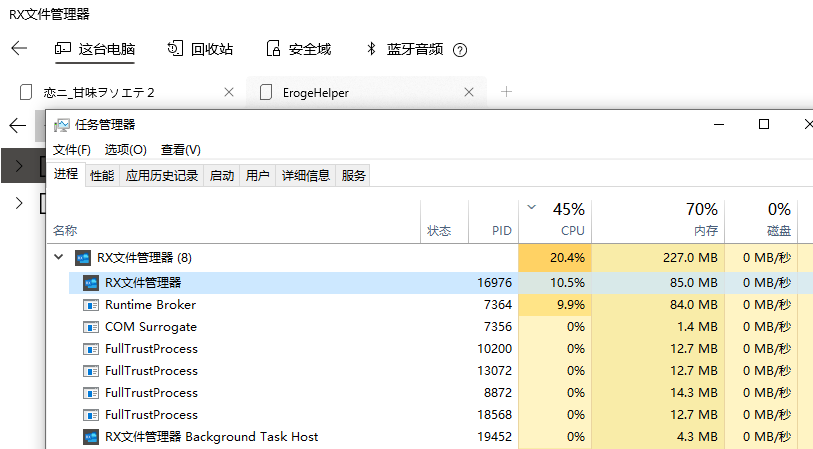Click icon of FullTrustProcess PID 18568
The height and width of the screenshot is (449, 813).
point(91,415)
